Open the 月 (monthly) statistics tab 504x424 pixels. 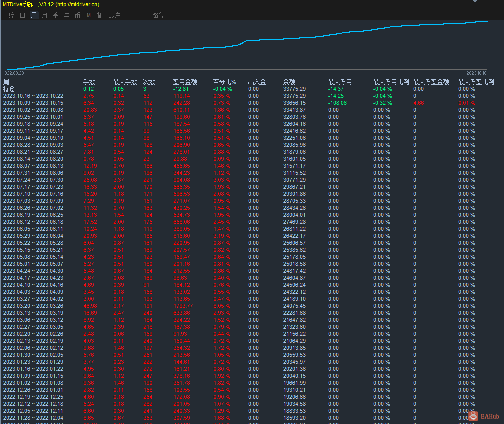(x=45, y=15)
